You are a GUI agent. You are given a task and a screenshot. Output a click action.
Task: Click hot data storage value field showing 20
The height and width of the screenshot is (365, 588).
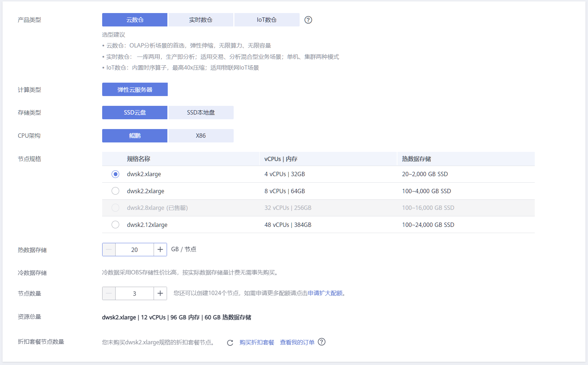click(x=134, y=249)
